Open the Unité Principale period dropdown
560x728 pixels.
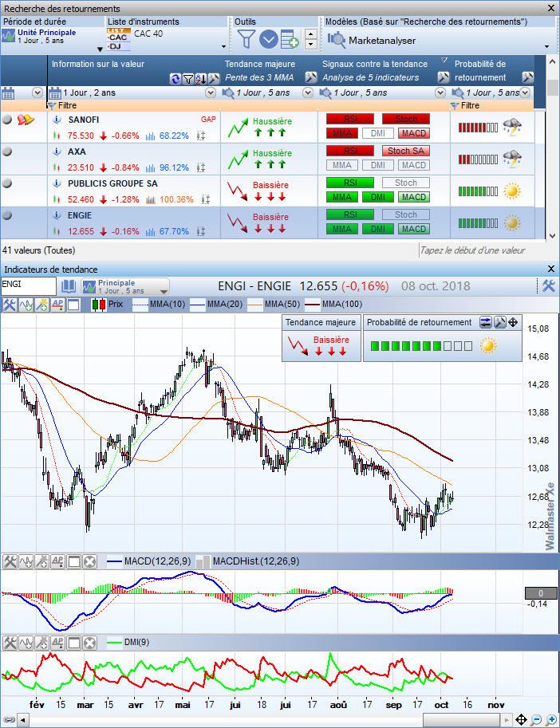[x=100, y=49]
